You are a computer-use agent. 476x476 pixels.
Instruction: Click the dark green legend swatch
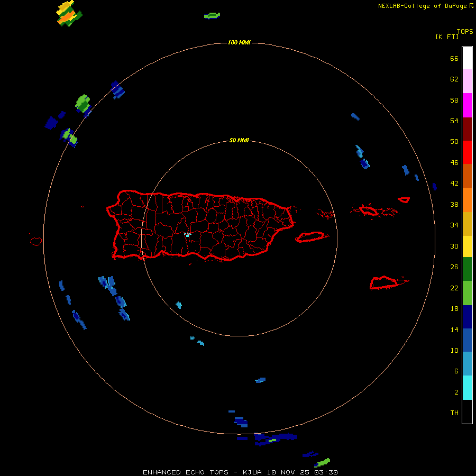[x=467, y=269]
